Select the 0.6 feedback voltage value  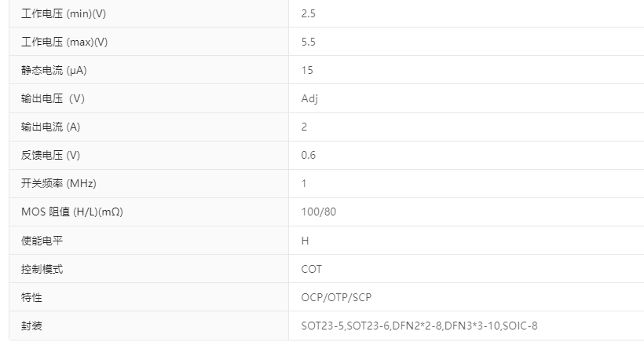(309, 155)
